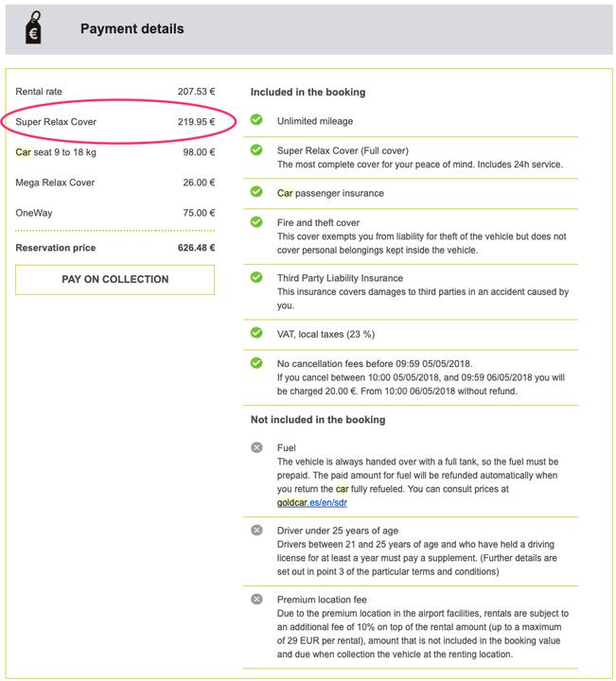Image resolution: width=616 pixels, height=681 pixels.
Task: Click green check beside VAT, local taxes
Action: (256, 333)
